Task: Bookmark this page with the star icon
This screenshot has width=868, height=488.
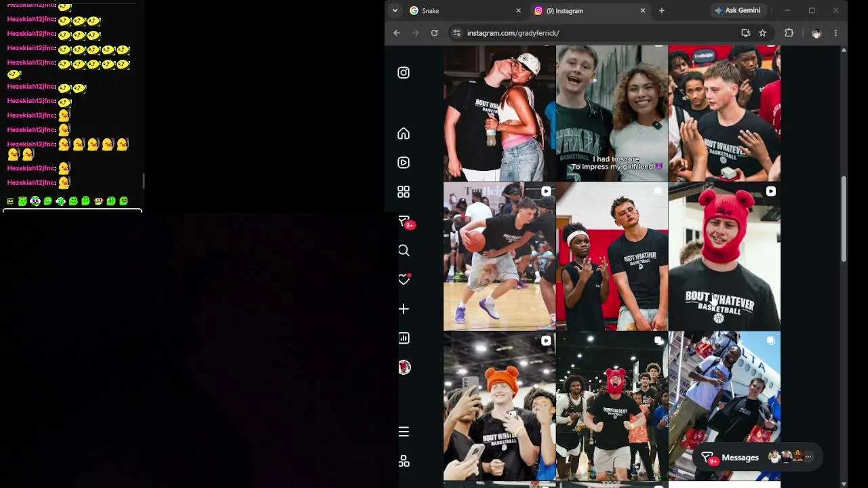Action: pyautogui.click(x=762, y=33)
